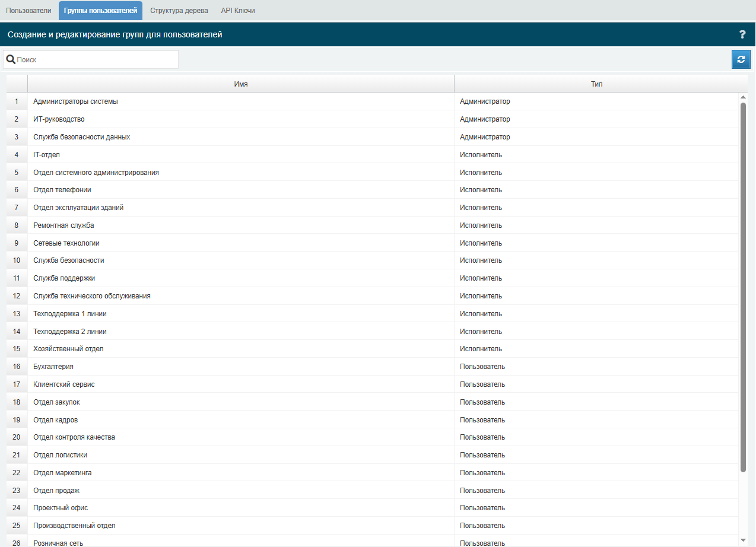Open API Ключи tab

[x=238, y=11]
